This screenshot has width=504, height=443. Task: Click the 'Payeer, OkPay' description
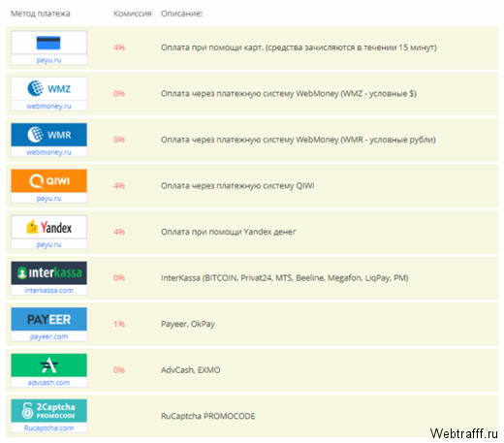point(188,324)
